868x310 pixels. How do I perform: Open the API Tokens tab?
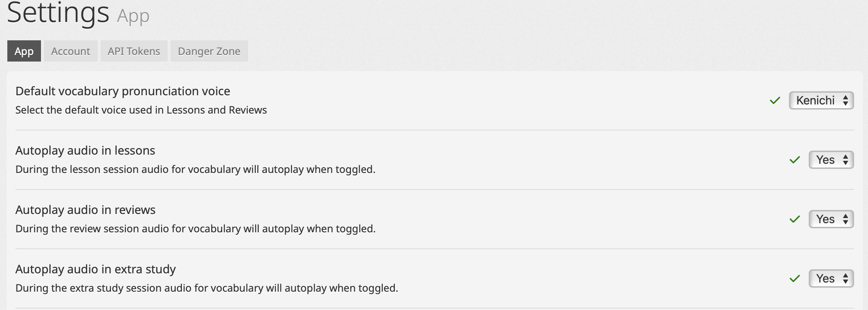[134, 51]
